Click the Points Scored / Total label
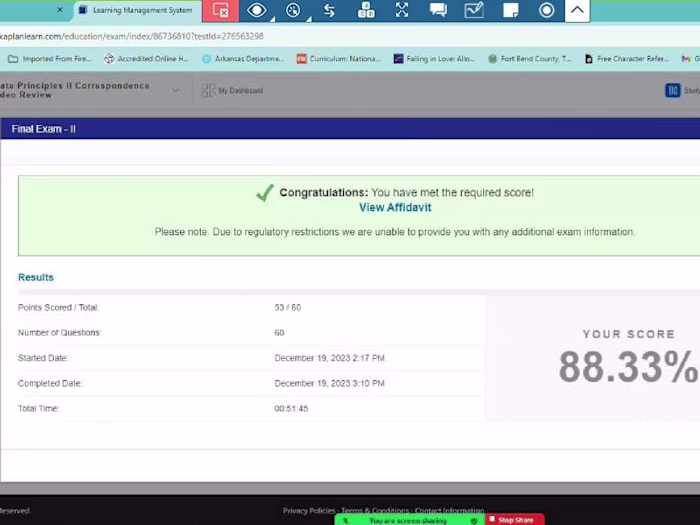The width and height of the screenshot is (700, 525). point(58,308)
